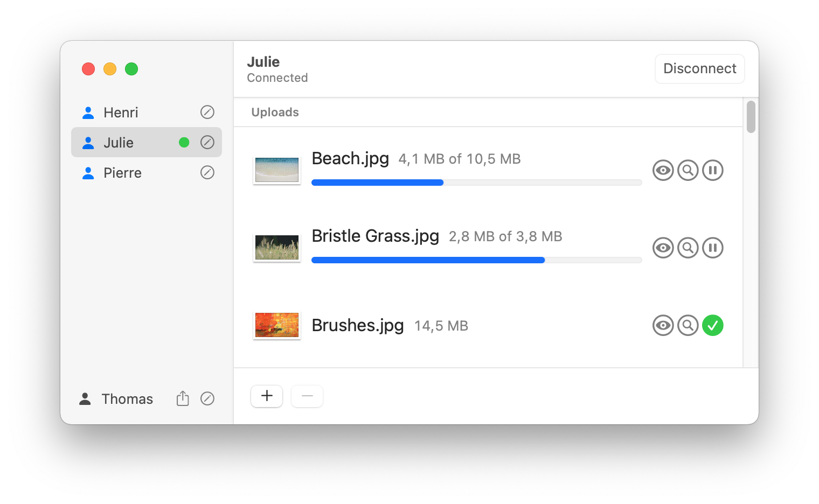Zoom the window with the green button
This screenshot has height=504, width=819.
click(x=131, y=69)
